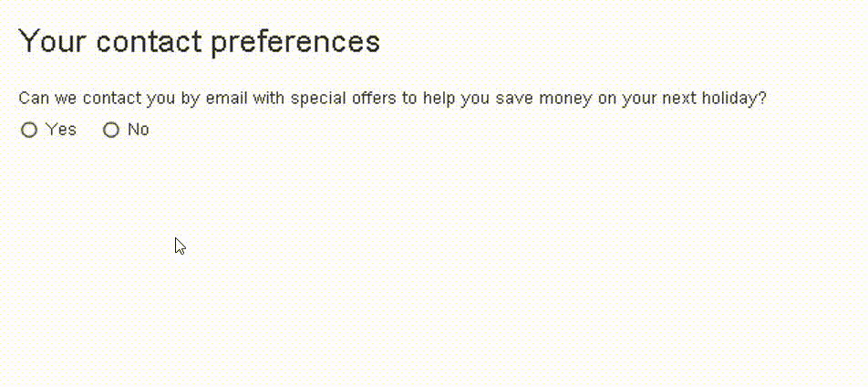
Task: Click the email contact question text
Action: 392,99
